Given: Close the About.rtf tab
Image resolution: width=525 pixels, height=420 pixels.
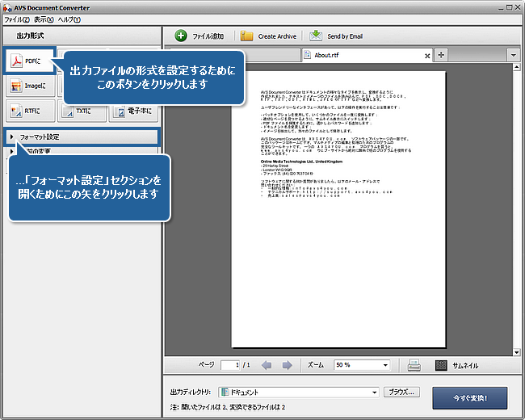Looking at the screenshot, I should pyautogui.click(x=427, y=56).
